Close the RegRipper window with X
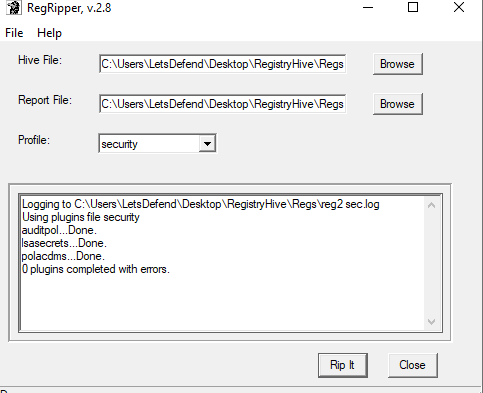The image size is (483, 393). [x=459, y=7]
